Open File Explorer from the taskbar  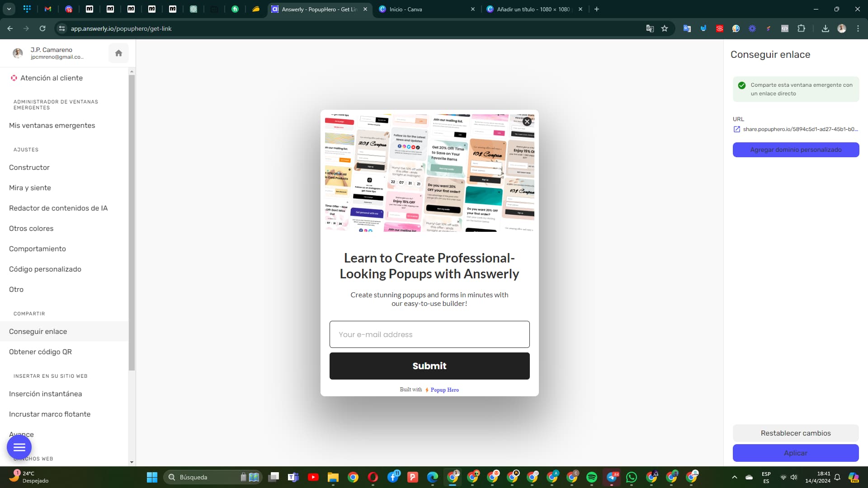333,477
